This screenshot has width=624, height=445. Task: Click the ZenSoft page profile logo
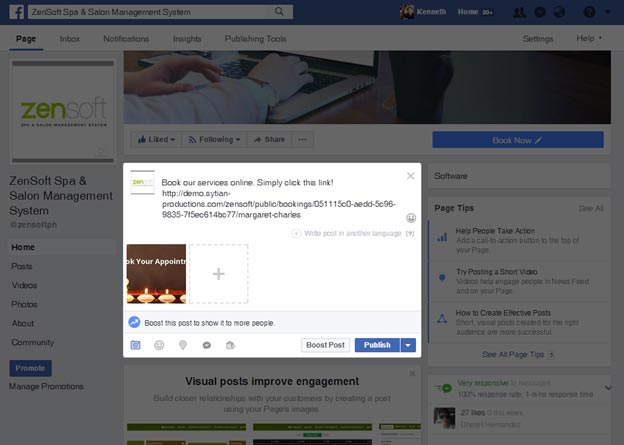(x=63, y=111)
